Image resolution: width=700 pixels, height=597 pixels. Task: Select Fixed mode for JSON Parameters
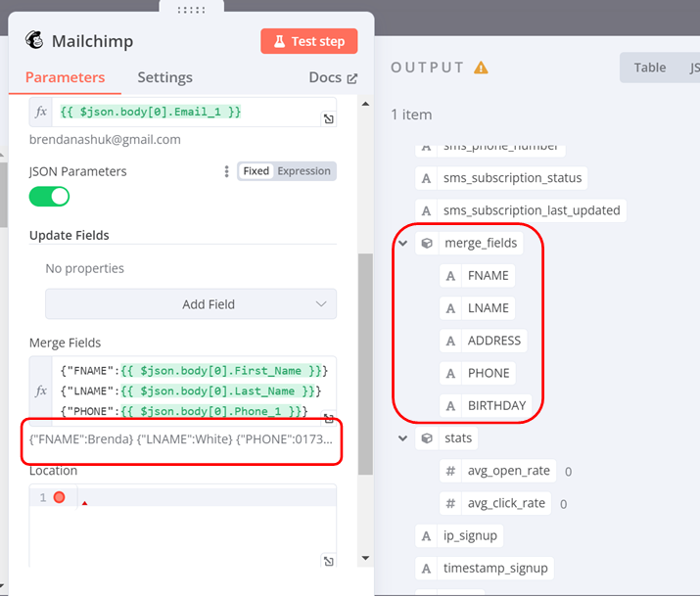coord(256,171)
